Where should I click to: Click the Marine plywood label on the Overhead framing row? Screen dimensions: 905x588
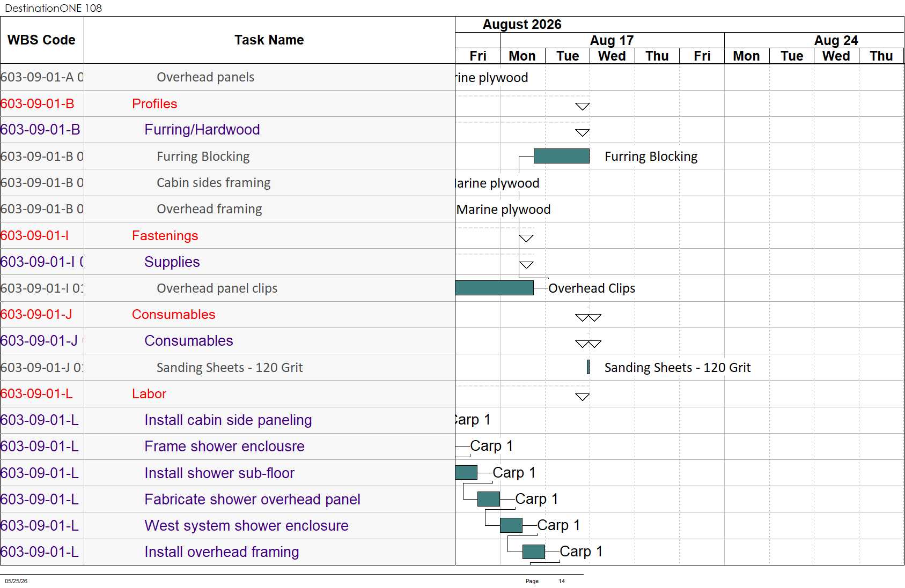(x=504, y=210)
